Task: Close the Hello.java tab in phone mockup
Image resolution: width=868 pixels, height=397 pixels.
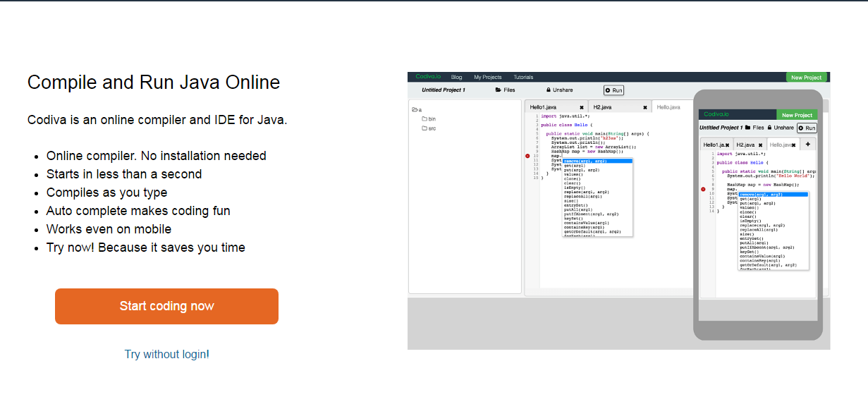Action: [x=793, y=145]
